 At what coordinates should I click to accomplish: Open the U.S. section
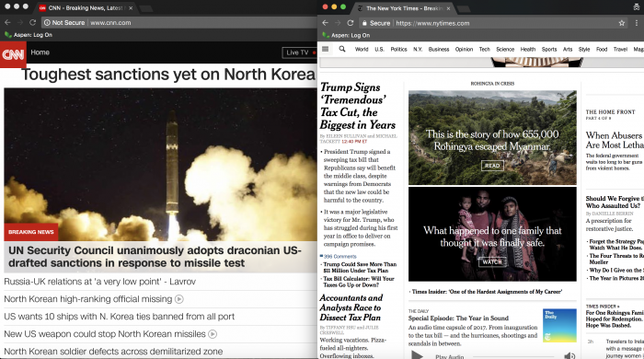click(x=379, y=50)
